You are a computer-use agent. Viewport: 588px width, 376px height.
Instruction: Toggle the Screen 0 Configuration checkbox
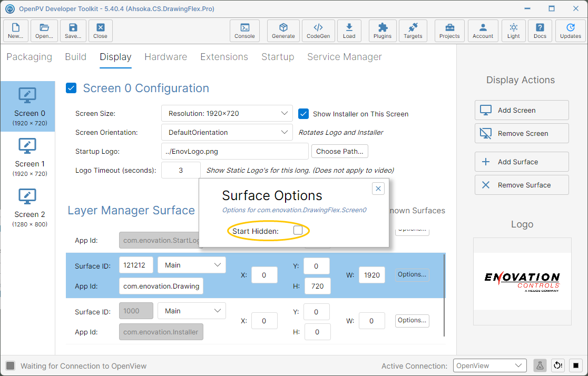[71, 88]
